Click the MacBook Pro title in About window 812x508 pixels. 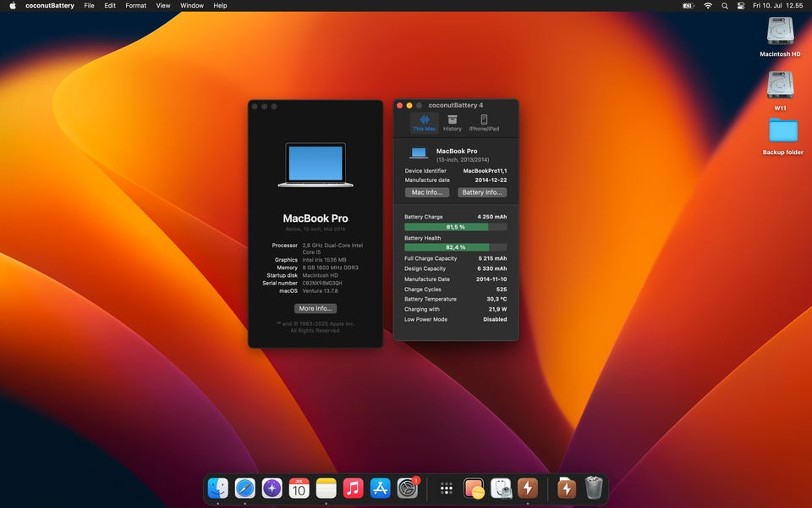pyautogui.click(x=315, y=218)
